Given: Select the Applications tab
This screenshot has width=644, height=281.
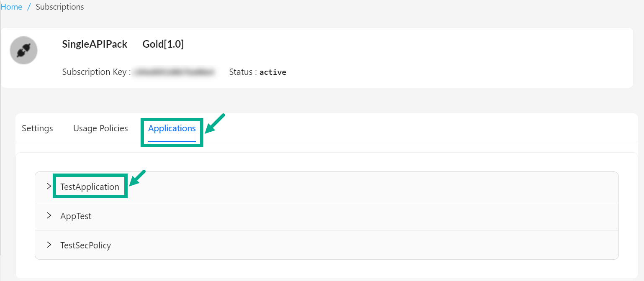Looking at the screenshot, I should tap(172, 128).
